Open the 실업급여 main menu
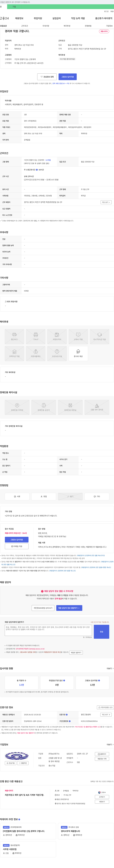This screenshot has width=114, height=868. (57, 18)
